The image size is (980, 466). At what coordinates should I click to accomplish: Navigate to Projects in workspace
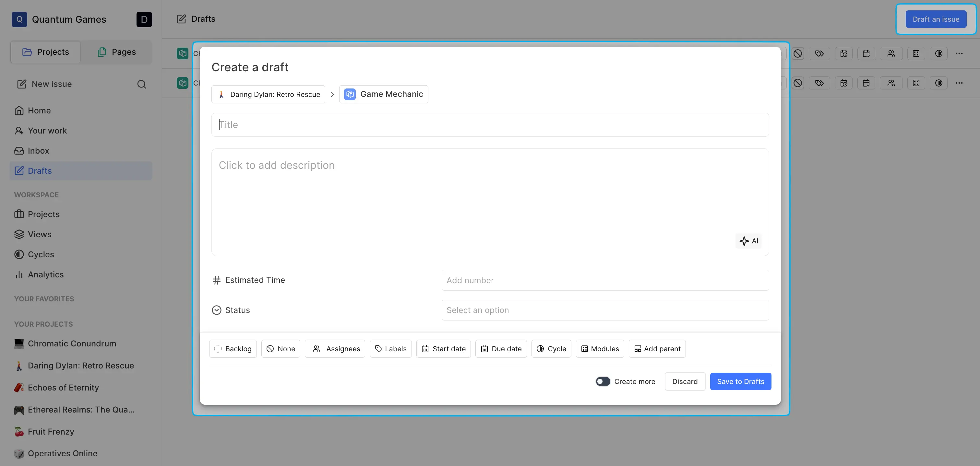tap(43, 214)
